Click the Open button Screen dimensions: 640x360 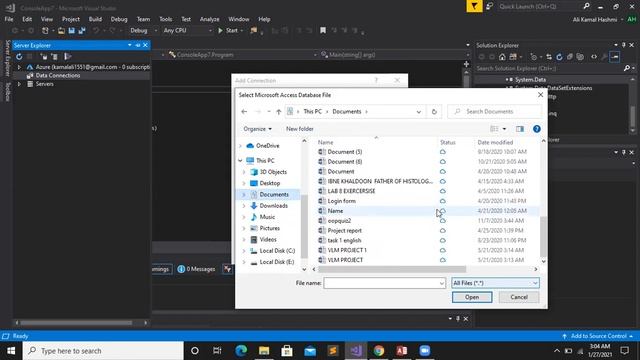(x=472, y=297)
